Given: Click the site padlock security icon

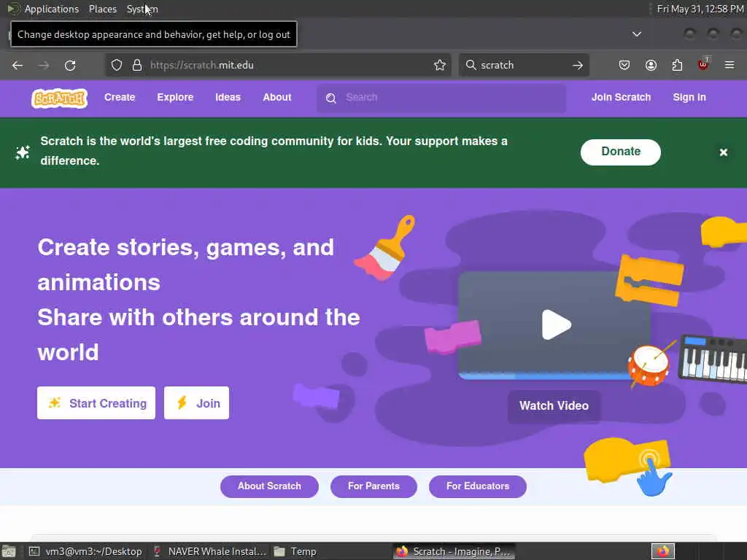Looking at the screenshot, I should click(x=137, y=65).
